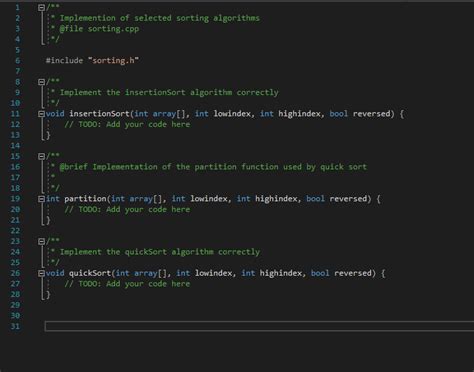Click the TODO comment inside quickSort
Viewport: 474px width, 372px height.
127,284
